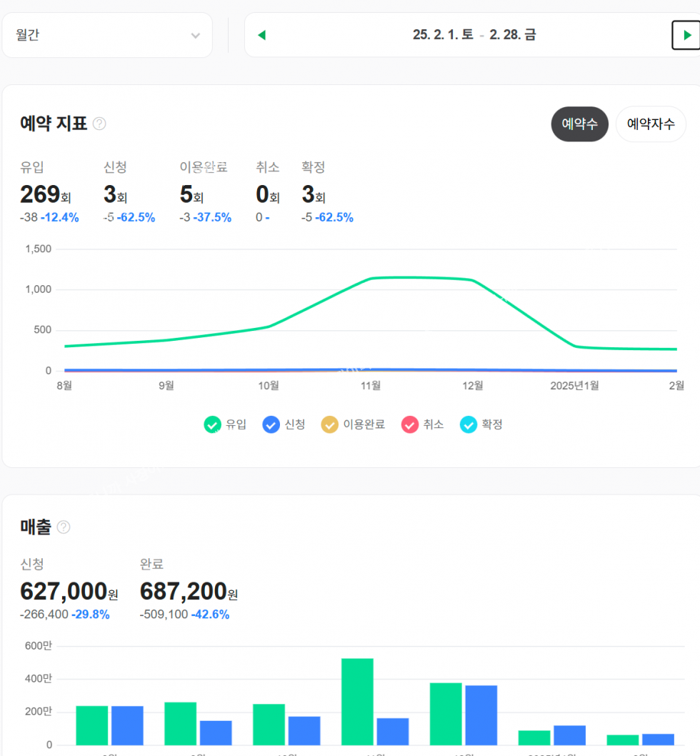
Task: Click help icon next to 예약 지표
Action: click(99, 124)
